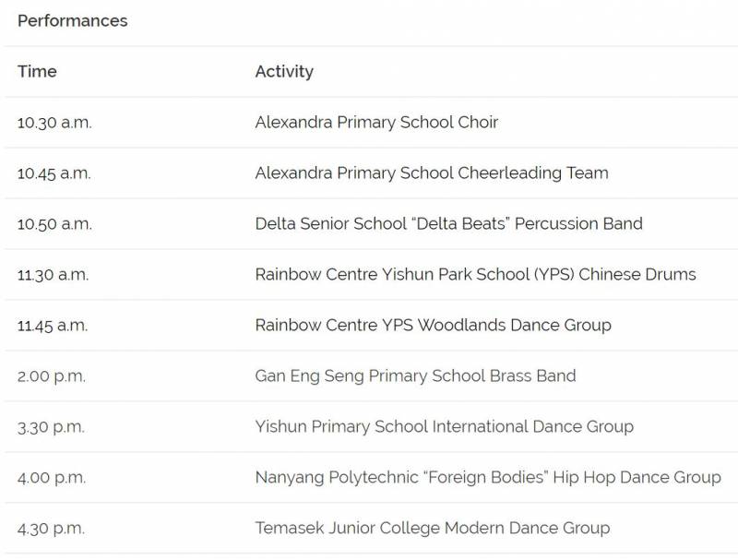Click the 10.30 a.m. time cell
The height and width of the screenshot is (560, 738).
coord(54,122)
